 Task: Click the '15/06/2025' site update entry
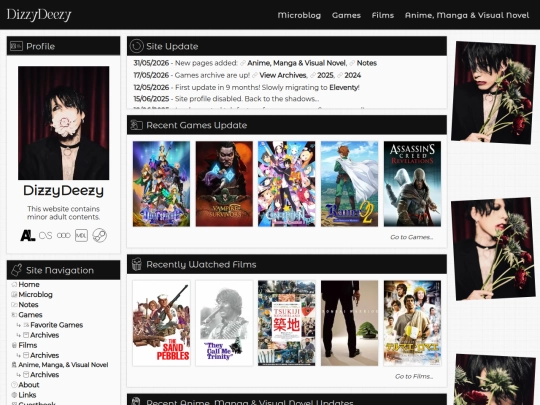[x=226, y=99]
